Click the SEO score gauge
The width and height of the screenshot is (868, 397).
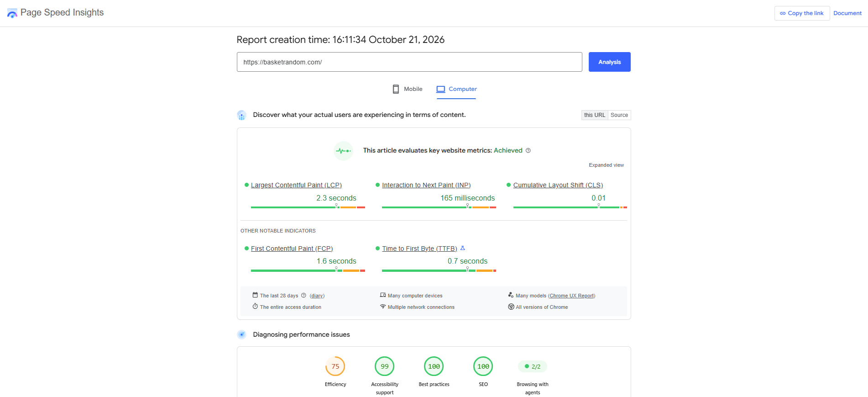[x=483, y=366]
